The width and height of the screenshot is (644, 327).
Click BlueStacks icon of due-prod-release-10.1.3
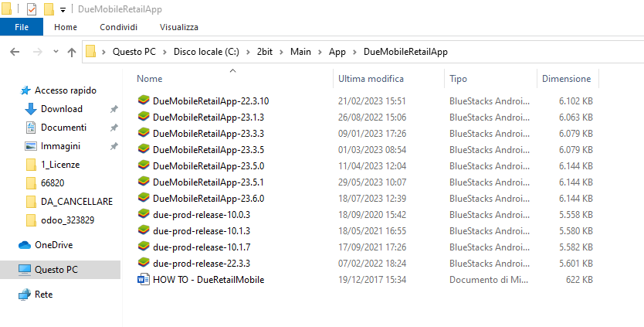[x=144, y=230]
